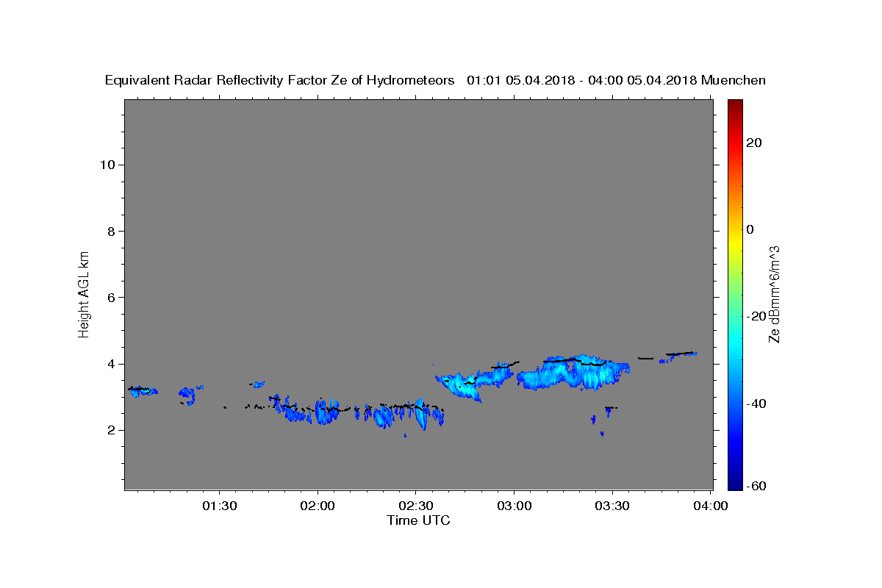Viewport: 882px width, 588px height.
Task: Click the 02:00 time tick label
Action: coord(318,506)
